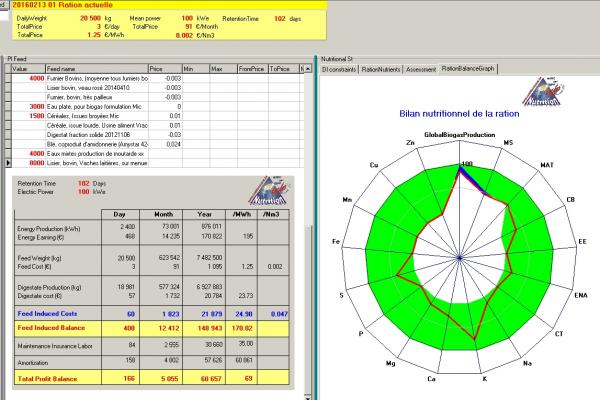Sort by Feed name column header

click(97, 69)
